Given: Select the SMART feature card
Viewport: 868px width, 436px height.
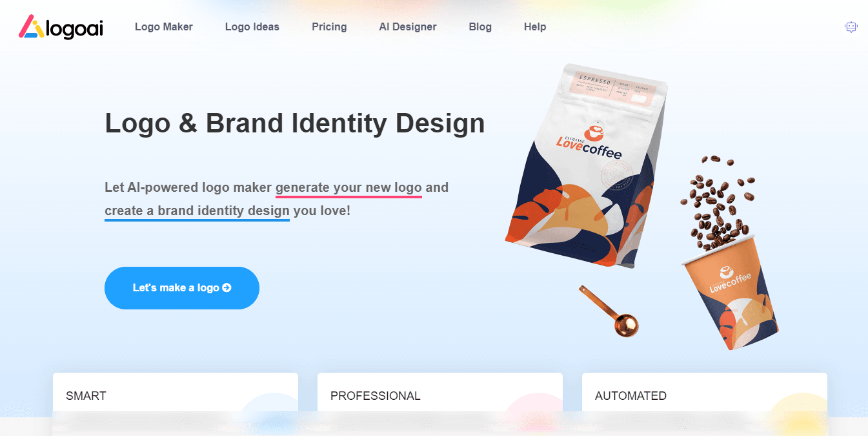Looking at the screenshot, I should (176, 395).
